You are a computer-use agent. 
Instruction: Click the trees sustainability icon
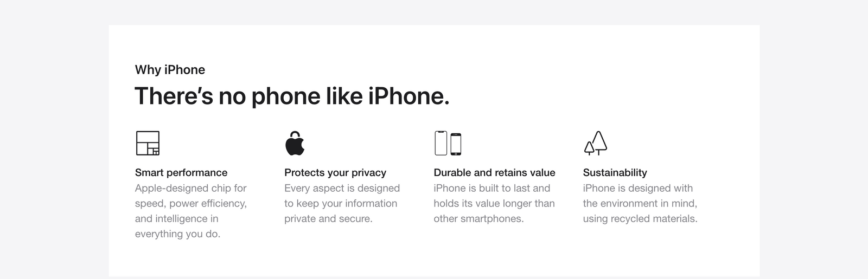[595, 143]
